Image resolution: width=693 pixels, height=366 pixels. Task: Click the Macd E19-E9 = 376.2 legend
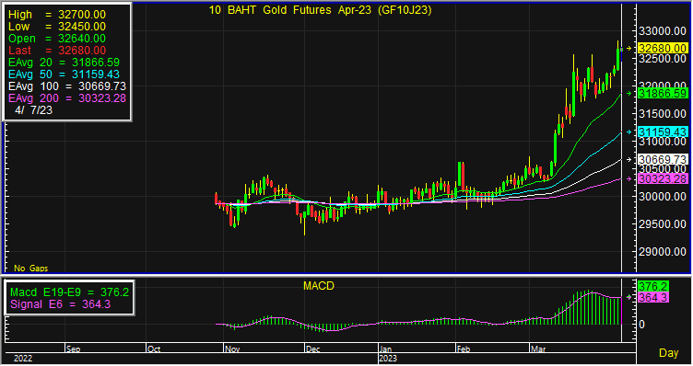click(x=69, y=292)
